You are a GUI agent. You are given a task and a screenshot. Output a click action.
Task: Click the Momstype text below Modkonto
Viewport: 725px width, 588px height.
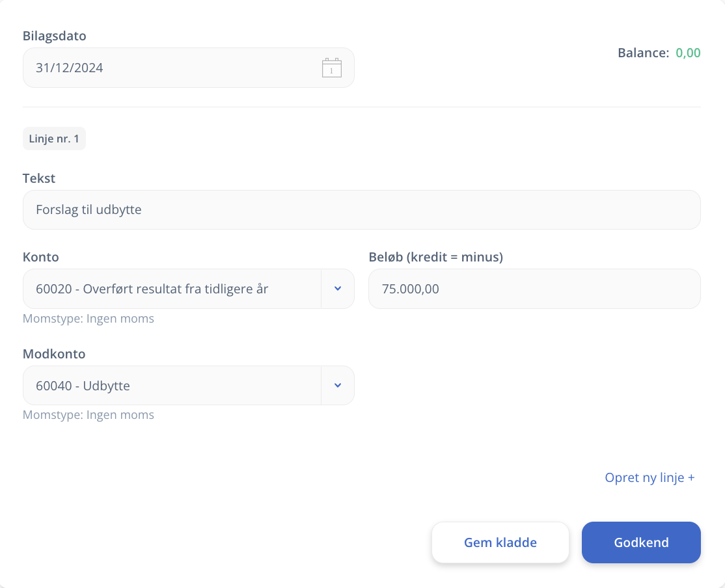[89, 415]
